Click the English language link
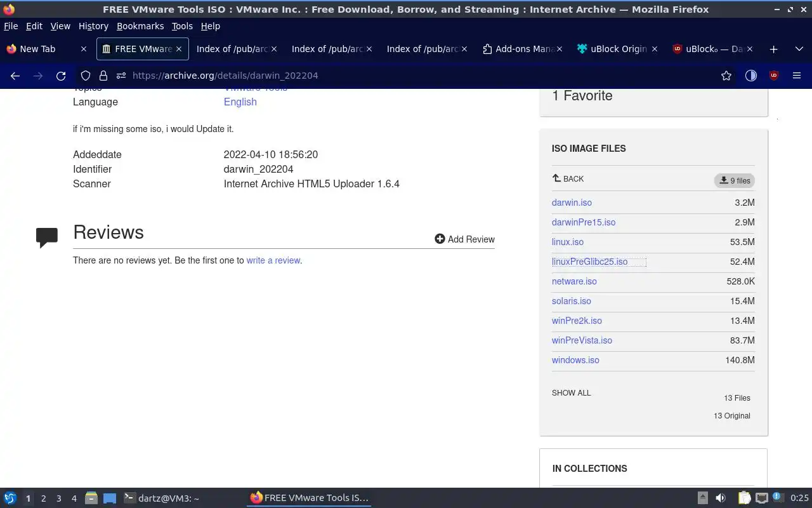The height and width of the screenshot is (508, 812). click(x=240, y=102)
